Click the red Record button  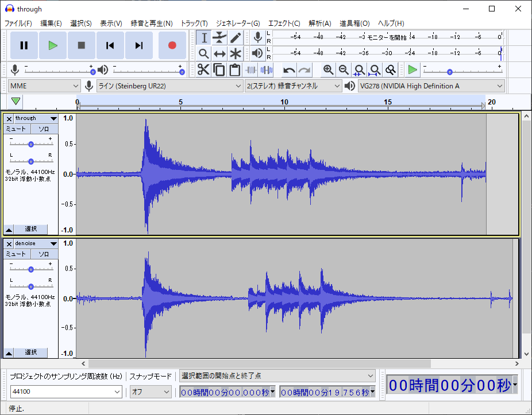click(172, 45)
